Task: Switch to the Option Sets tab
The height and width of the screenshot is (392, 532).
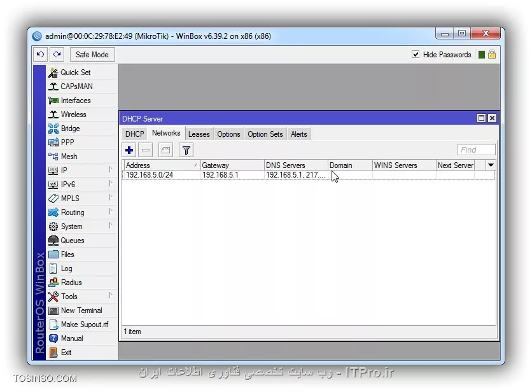Action: point(265,134)
